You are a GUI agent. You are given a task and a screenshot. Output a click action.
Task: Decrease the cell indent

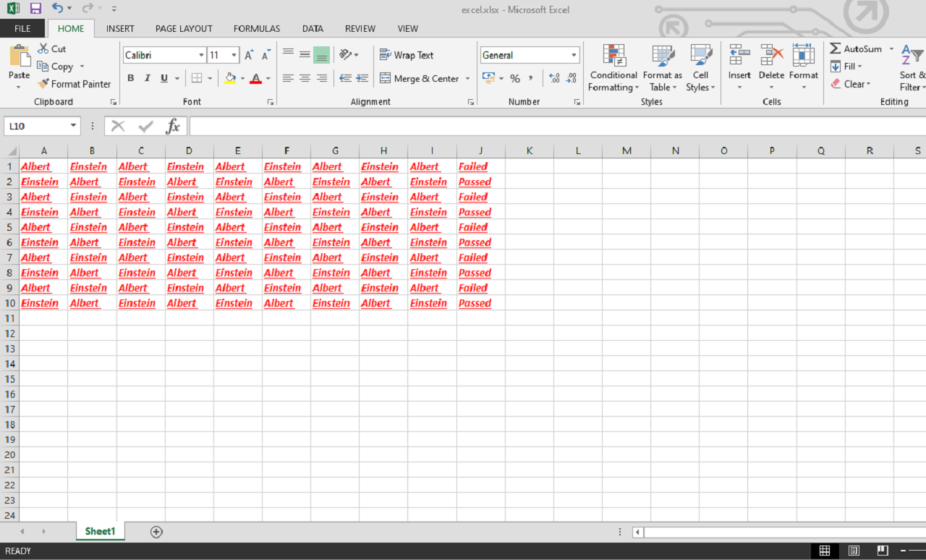coord(345,78)
